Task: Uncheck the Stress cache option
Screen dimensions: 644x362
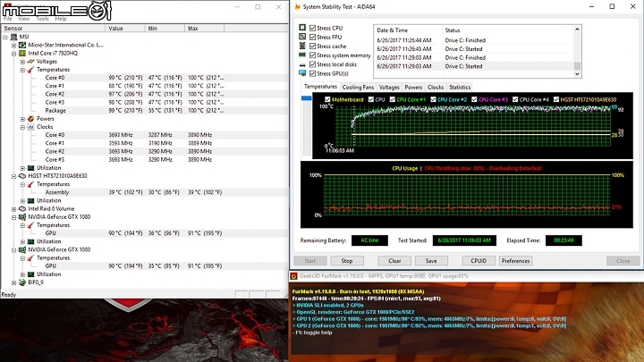Action: 312,46
